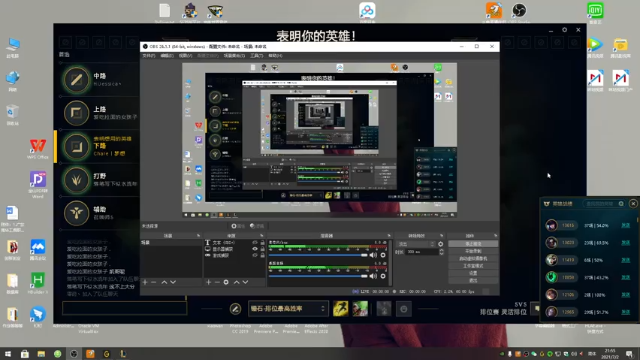Toggle visibility of the 游戏捕获 source
This screenshot has height=360, width=640.
click(x=255, y=256)
